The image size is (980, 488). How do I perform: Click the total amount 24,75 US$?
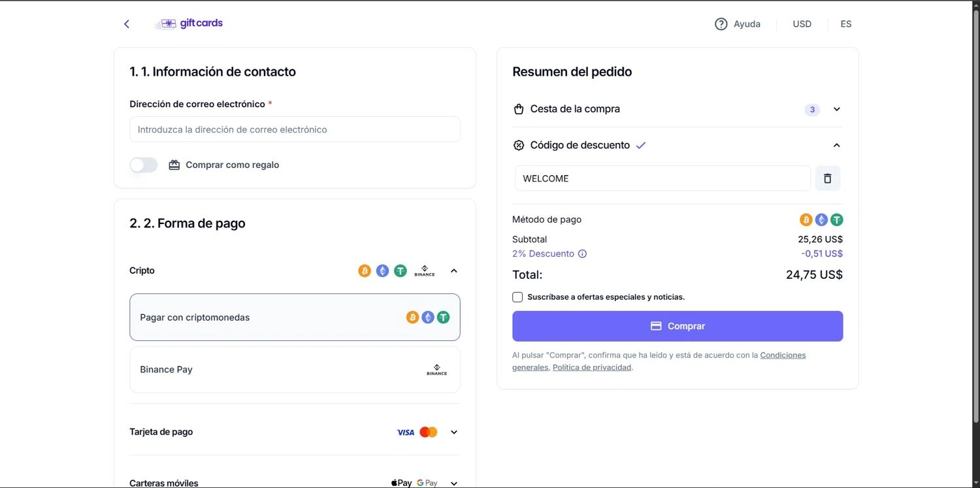pos(814,274)
